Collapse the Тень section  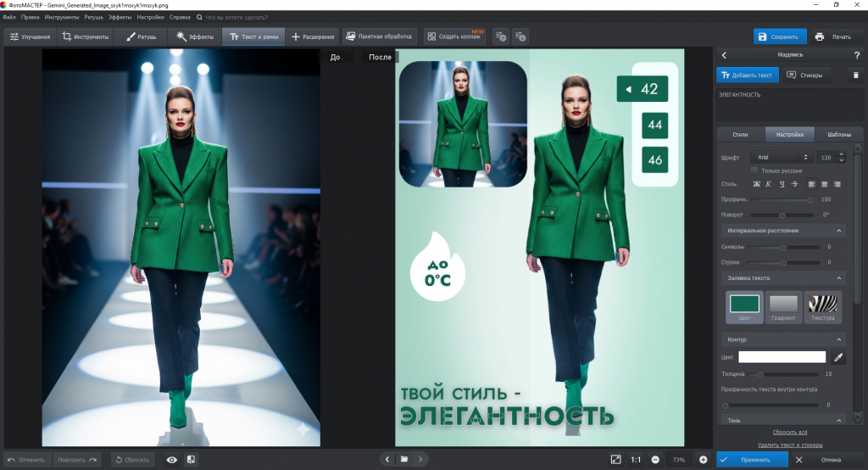pyautogui.click(x=783, y=421)
